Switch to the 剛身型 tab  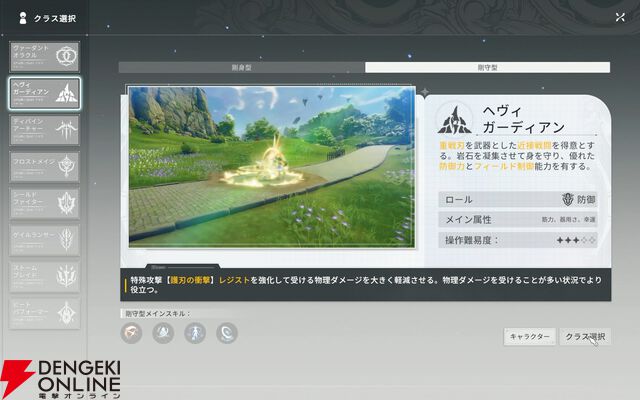click(241, 67)
